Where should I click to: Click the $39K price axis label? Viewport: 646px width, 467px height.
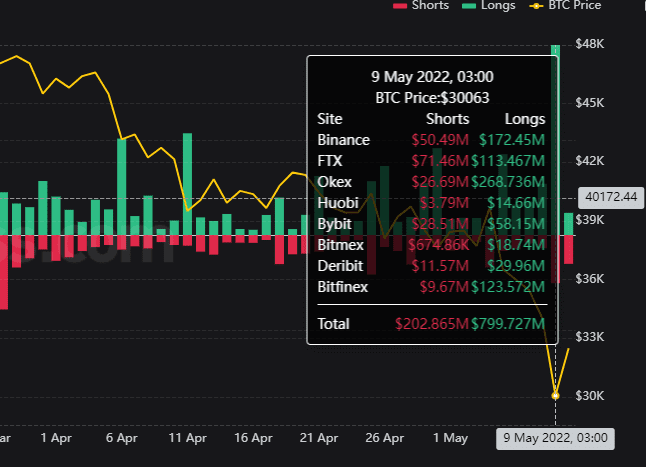click(590, 220)
